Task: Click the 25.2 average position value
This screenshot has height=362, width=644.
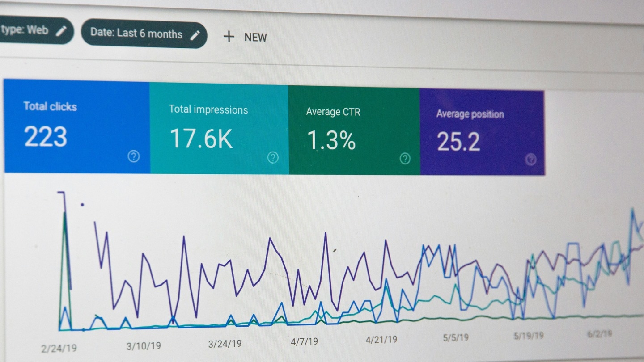Action: (458, 142)
